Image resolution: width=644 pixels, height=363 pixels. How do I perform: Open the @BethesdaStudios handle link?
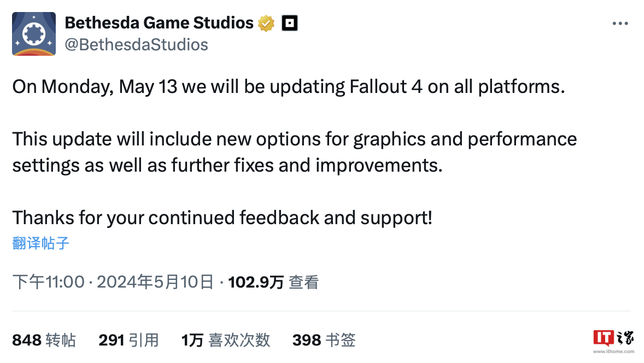click(x=136, y=45)
